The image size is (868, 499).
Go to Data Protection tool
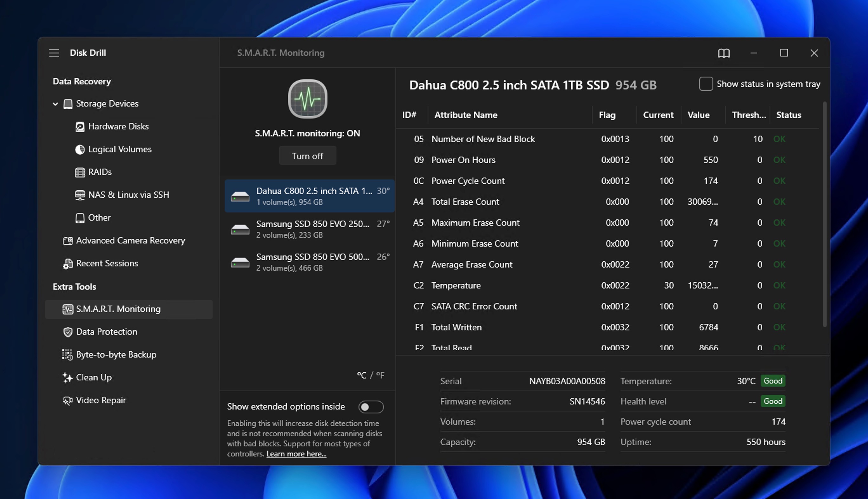tap(107, 332)
